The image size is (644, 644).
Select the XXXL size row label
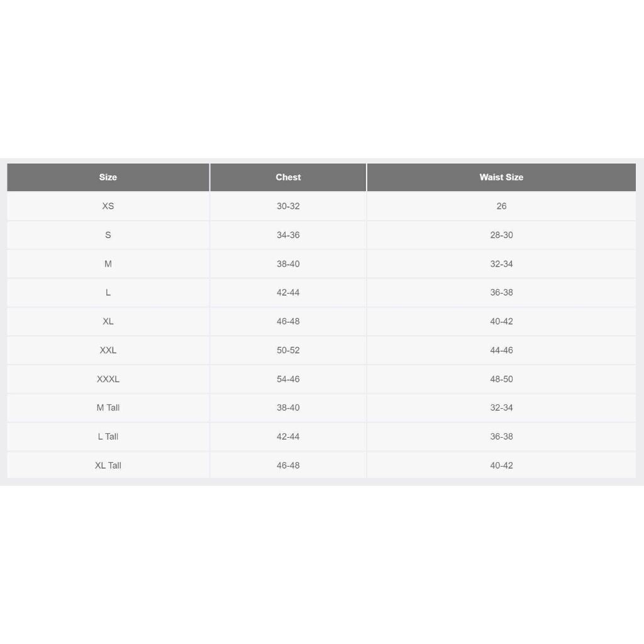point(108,379)
